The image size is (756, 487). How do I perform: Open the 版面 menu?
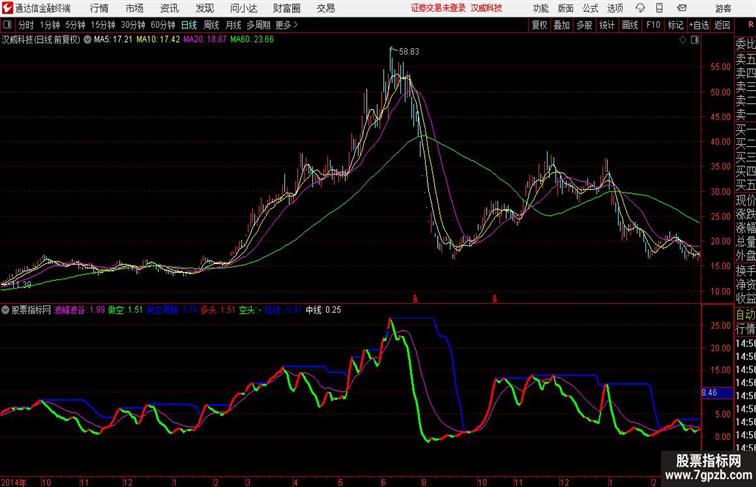[566, 8]
